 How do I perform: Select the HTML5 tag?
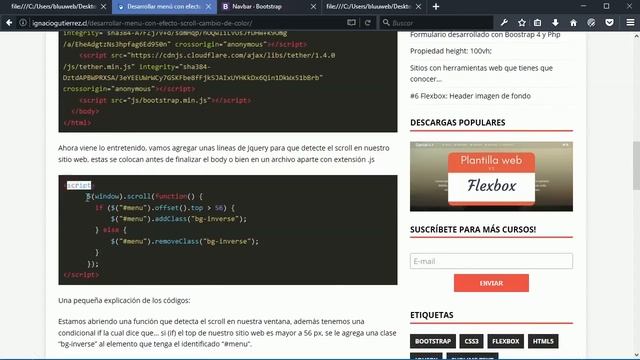[x=543, y=341]
